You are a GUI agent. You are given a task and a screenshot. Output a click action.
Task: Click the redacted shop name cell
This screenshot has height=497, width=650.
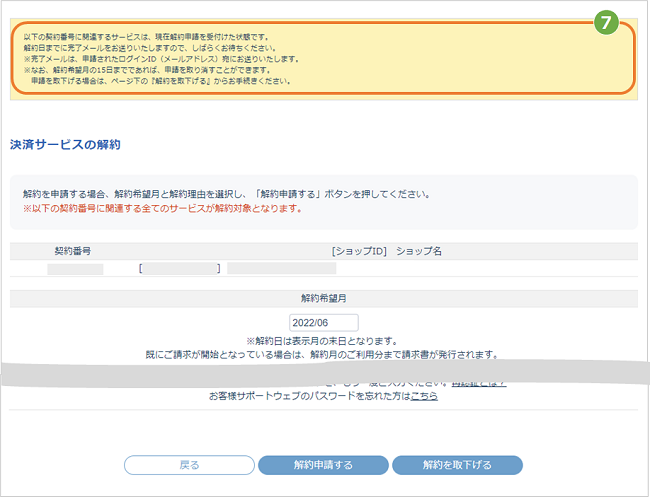281,269
